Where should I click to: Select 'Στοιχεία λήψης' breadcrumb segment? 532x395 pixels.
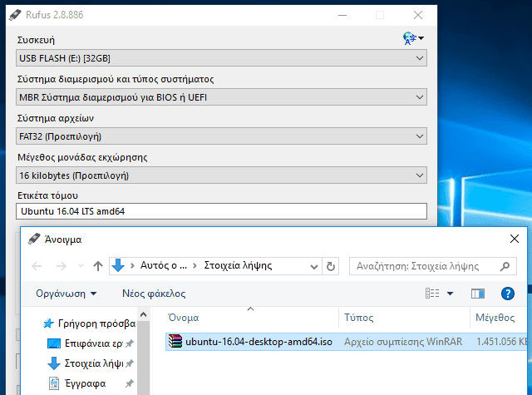(238, 265)
